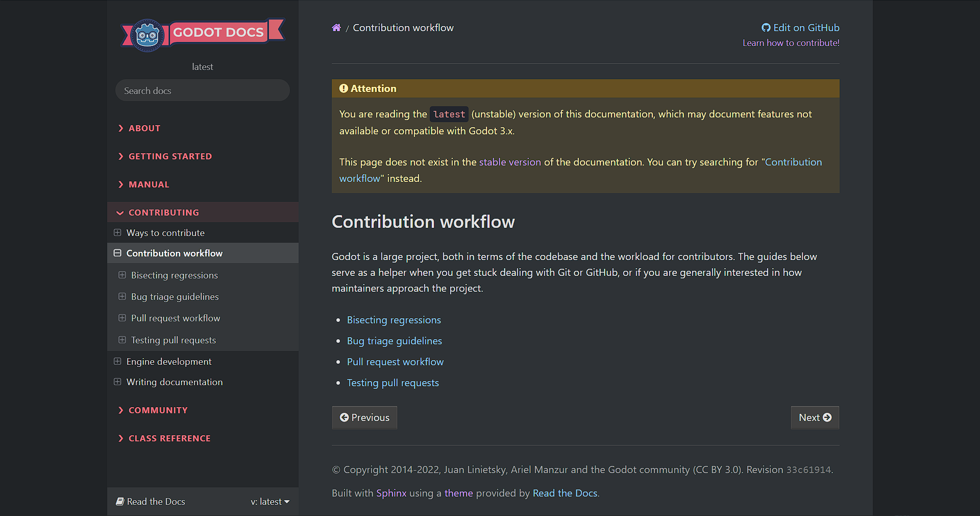Expand the Getting Started section
Viewport: 980px width, 516px height.
click(x=169, y=156)
